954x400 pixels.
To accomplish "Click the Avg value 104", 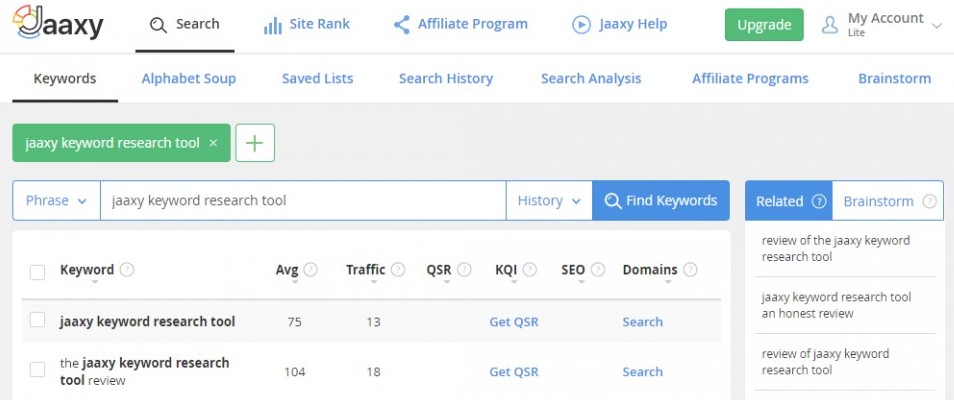I will coord(294,372).
